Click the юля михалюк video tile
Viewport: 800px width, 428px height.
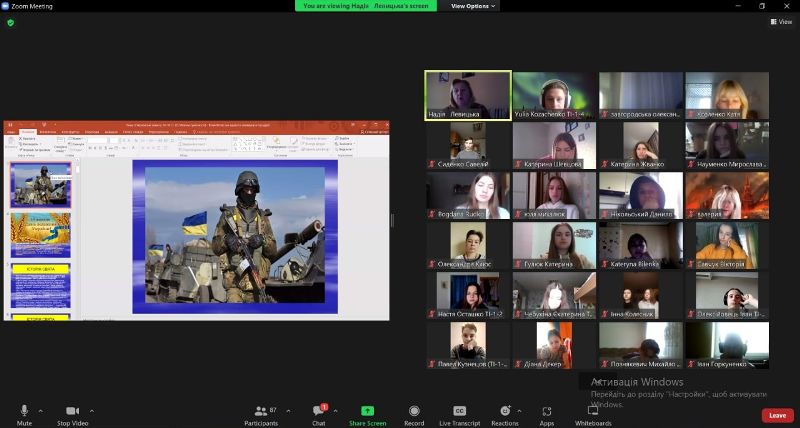click(554, 195)
